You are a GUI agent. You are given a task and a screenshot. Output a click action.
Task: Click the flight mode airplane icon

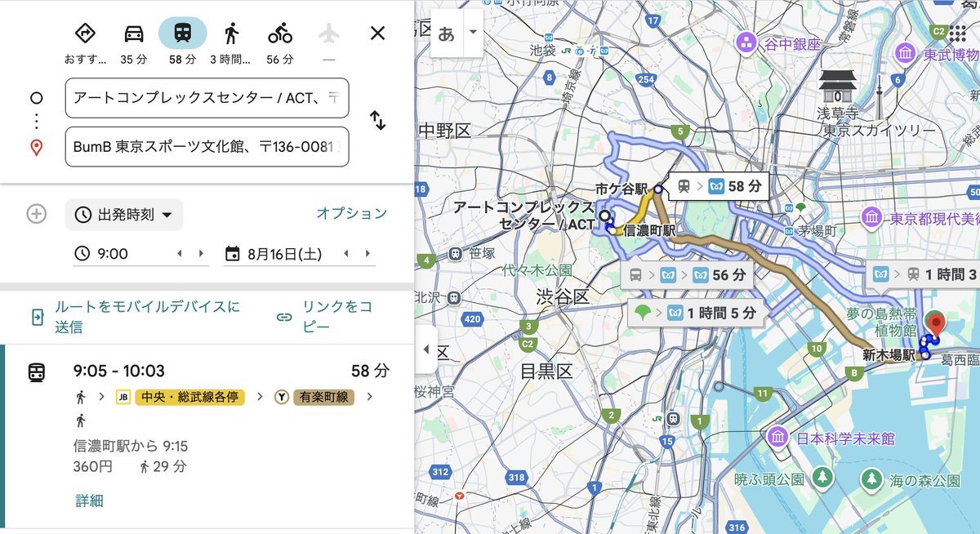click(329, 33)
